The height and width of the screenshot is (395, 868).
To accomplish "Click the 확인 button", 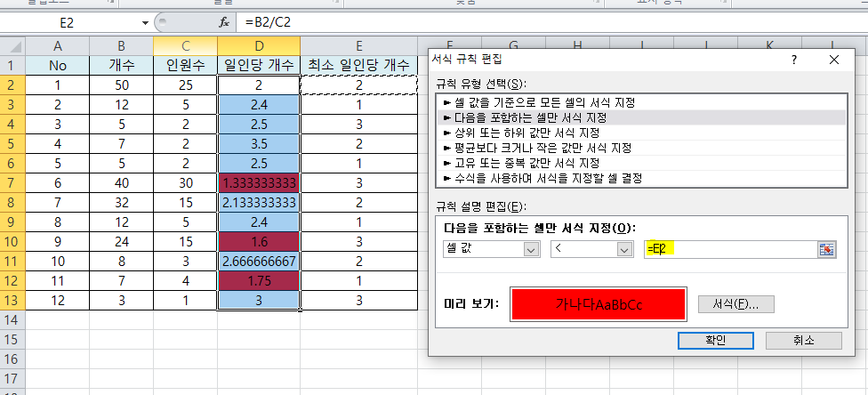I will click(715, 340).
